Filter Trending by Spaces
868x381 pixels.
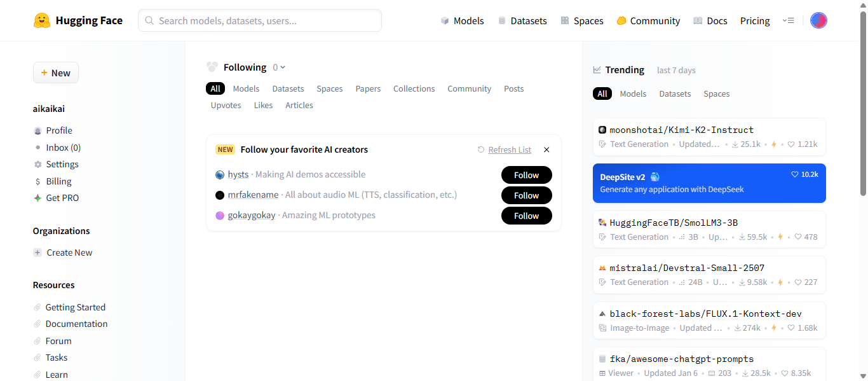(x=716, y=94)
